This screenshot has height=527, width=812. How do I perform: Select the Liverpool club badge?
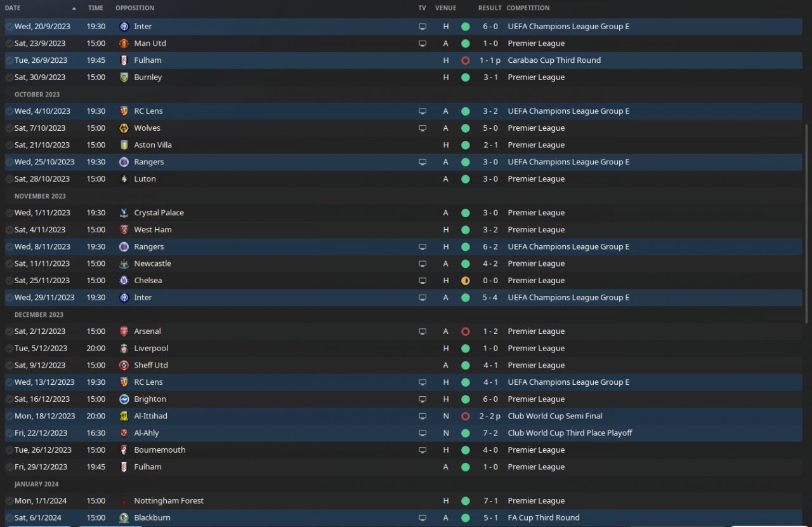coord(124,349)
